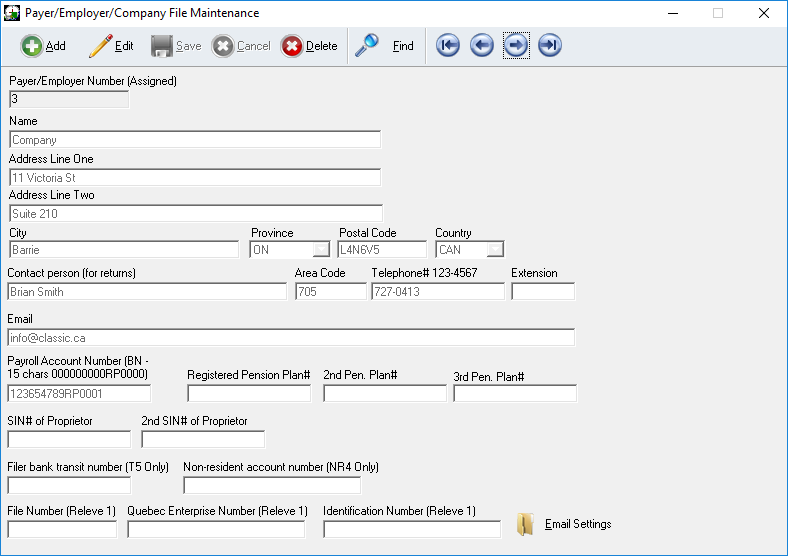The width and height of the screenshot is (788, 556).
Task: Click the pencil Edit icon
Action: click(x=100, y=46)
